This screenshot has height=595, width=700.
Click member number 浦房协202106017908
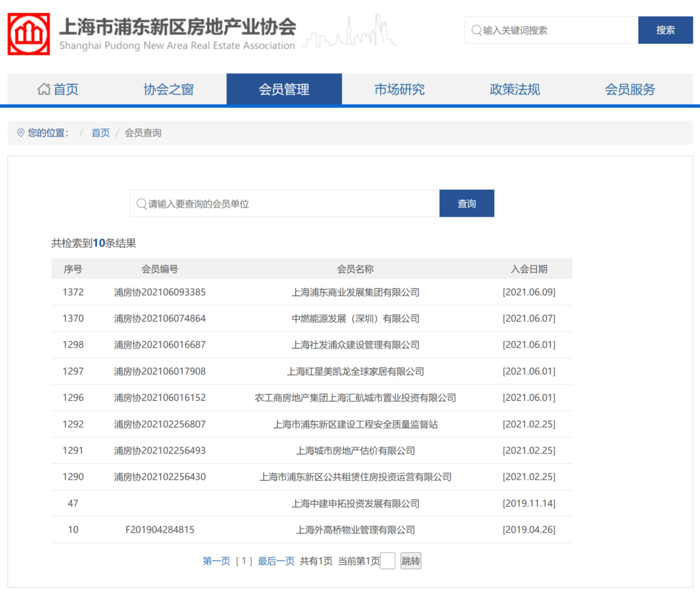pyautogui.click(x=160, y=371)
